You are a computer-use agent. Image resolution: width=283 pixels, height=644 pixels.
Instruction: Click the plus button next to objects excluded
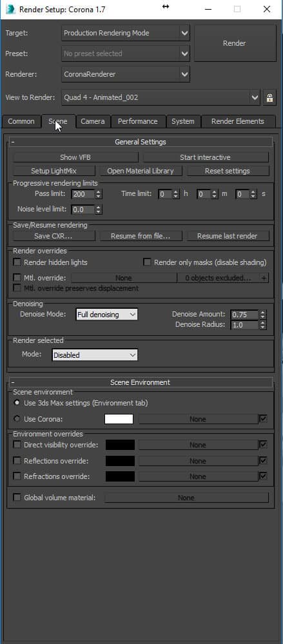(x=264, y=278)
